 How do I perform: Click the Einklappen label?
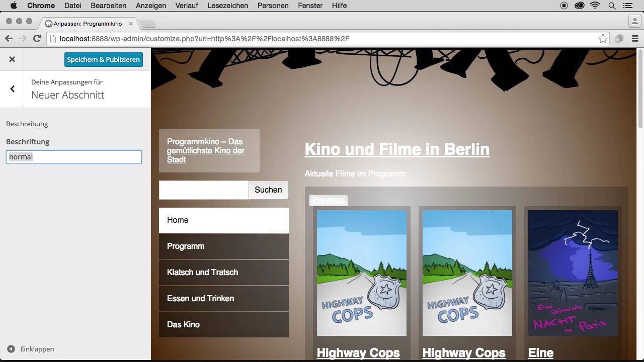point(37,349)
